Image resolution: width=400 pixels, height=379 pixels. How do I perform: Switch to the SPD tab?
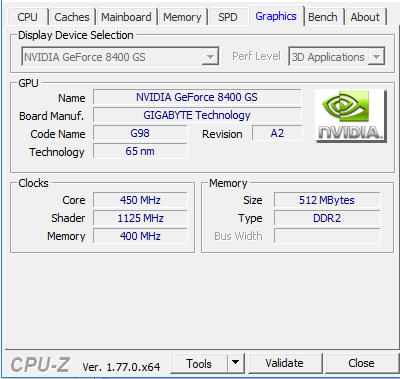point(228,17)
